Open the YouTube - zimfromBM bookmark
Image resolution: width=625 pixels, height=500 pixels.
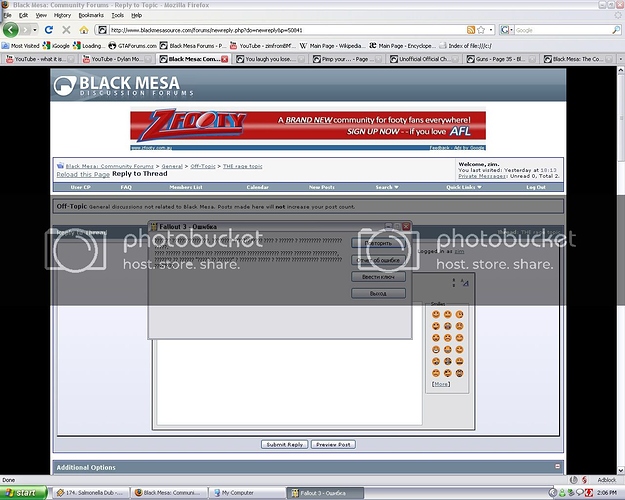[x=263, y=46]
